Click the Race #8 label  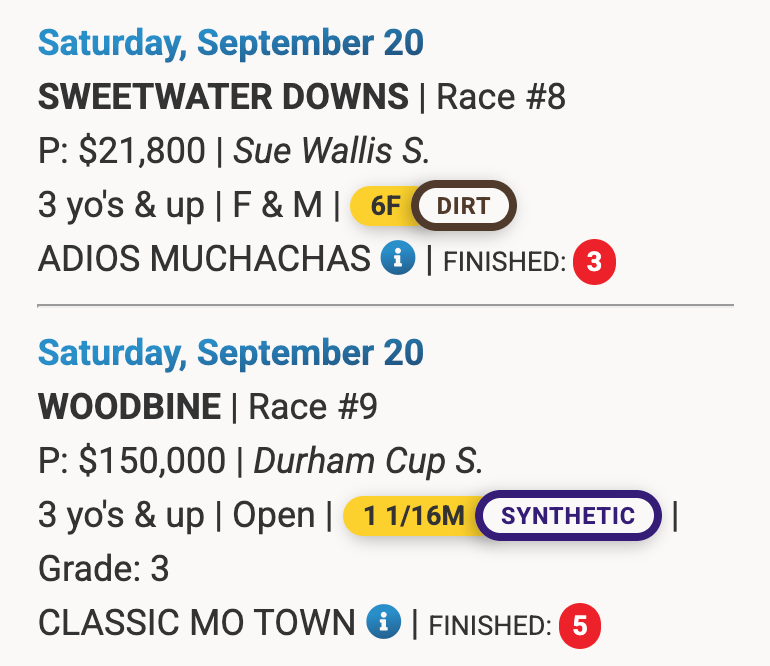pos(501,97)
